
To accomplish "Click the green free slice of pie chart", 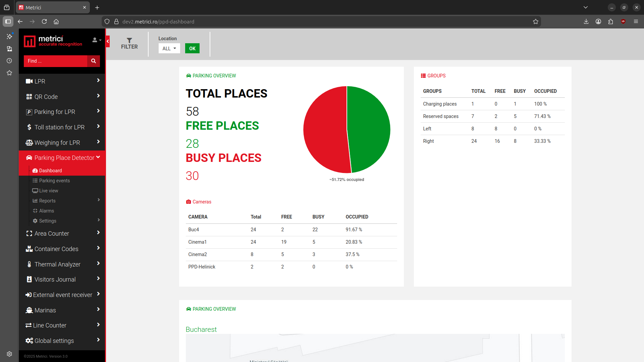I will point(369,129).
